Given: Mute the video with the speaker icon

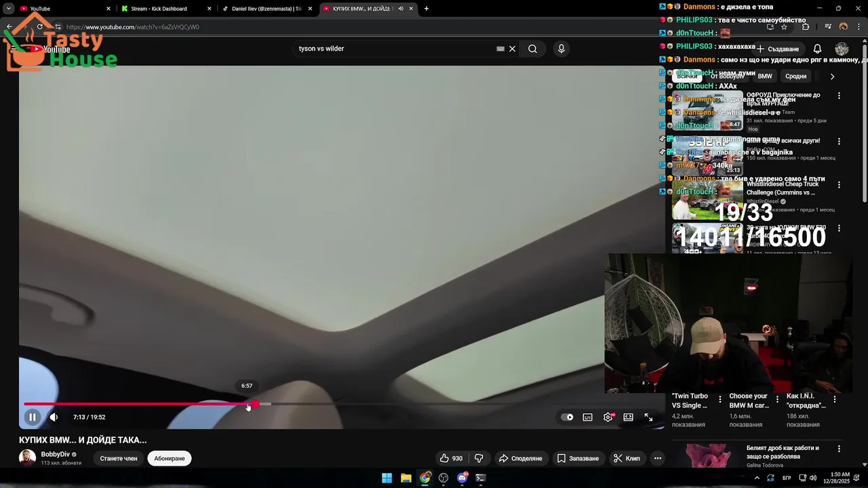Looking at the screenshot, I should 54,417.
